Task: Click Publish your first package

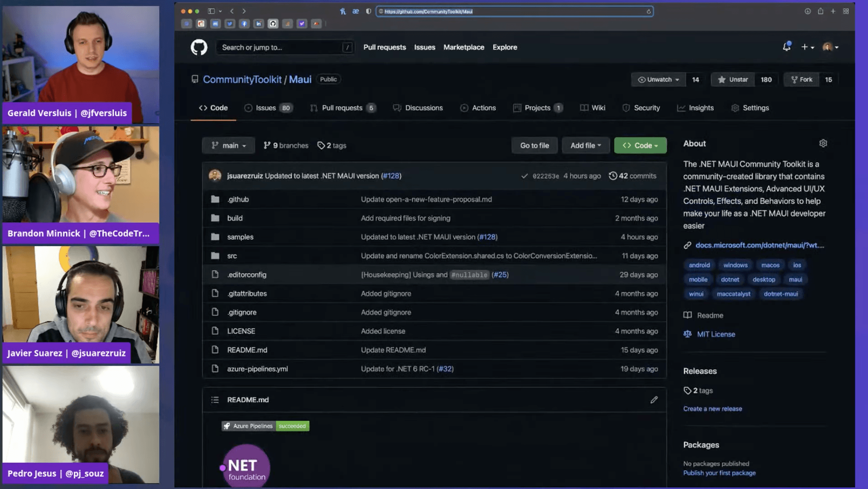Action: click(719, 473)
